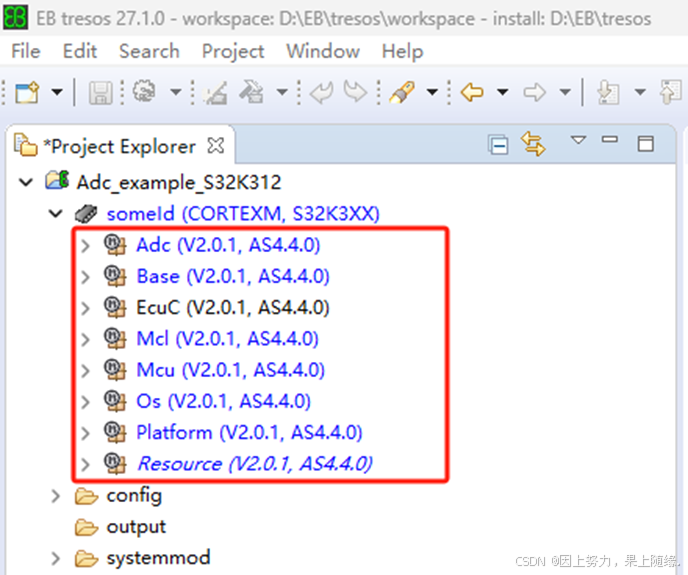Click the someId chip icon
This screenshot has height=575, width=688.
86,214
